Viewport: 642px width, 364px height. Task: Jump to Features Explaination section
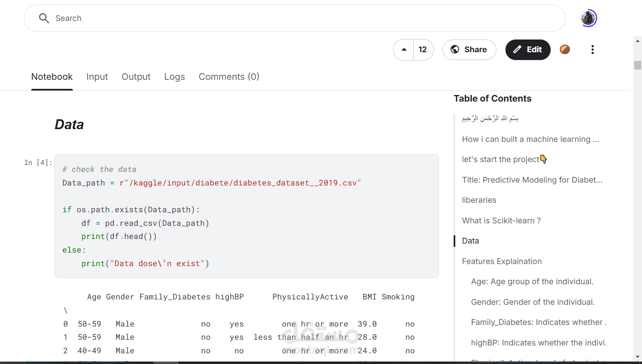click(501, 261)
